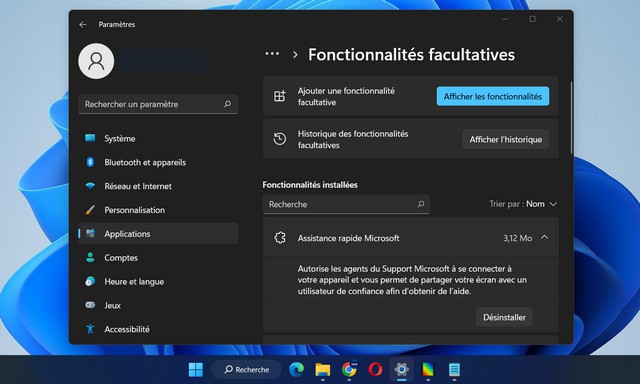Open the Accessibilité category

pyautogui.click(x=158, y=329)
